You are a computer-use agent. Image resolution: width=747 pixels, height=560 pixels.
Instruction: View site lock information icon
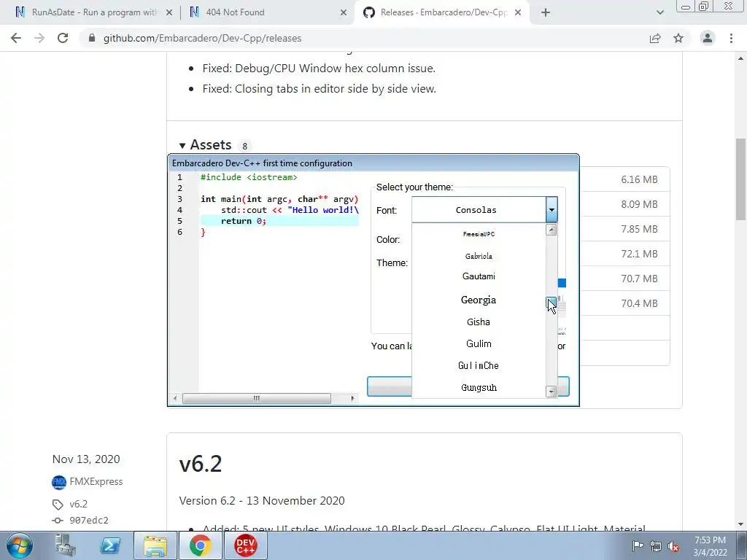(x=92, y=38)
